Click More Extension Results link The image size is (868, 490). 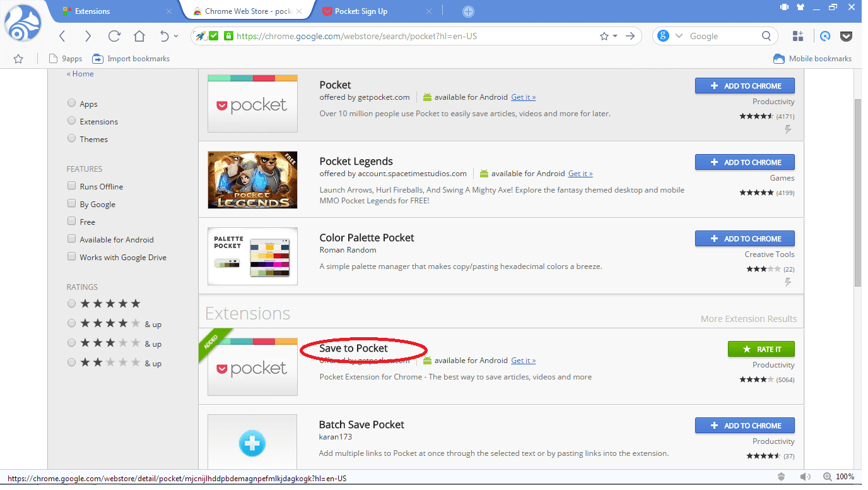pos(749,319)
